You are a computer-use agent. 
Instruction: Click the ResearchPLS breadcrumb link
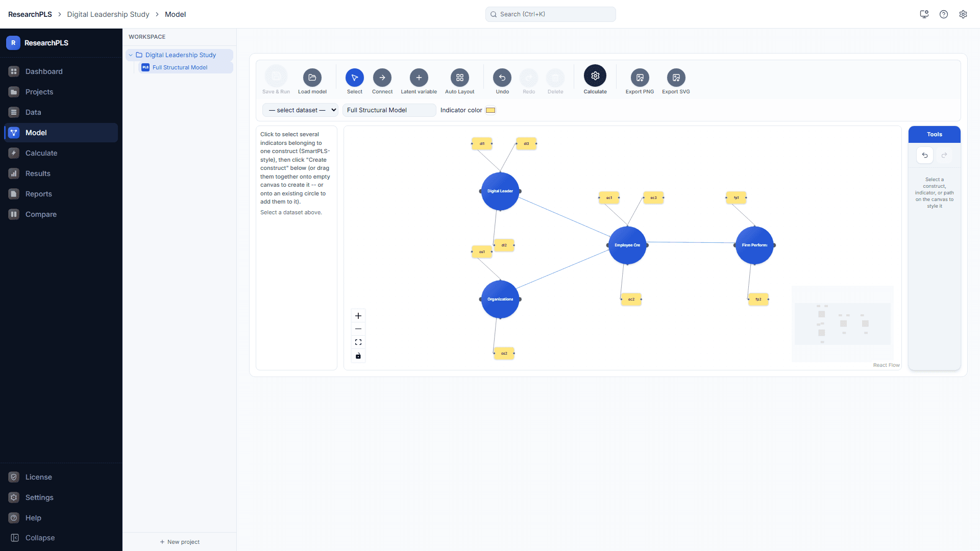coord(30,14)
